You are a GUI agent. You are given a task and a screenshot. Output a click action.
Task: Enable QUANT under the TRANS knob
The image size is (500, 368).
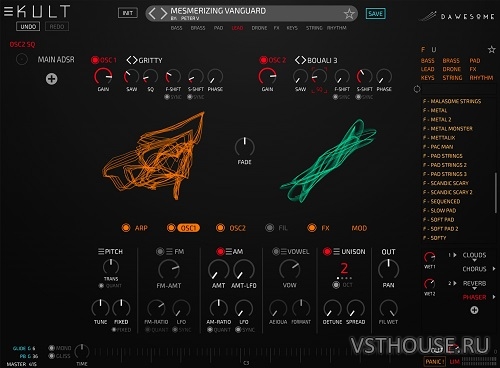tap(101, 286)
